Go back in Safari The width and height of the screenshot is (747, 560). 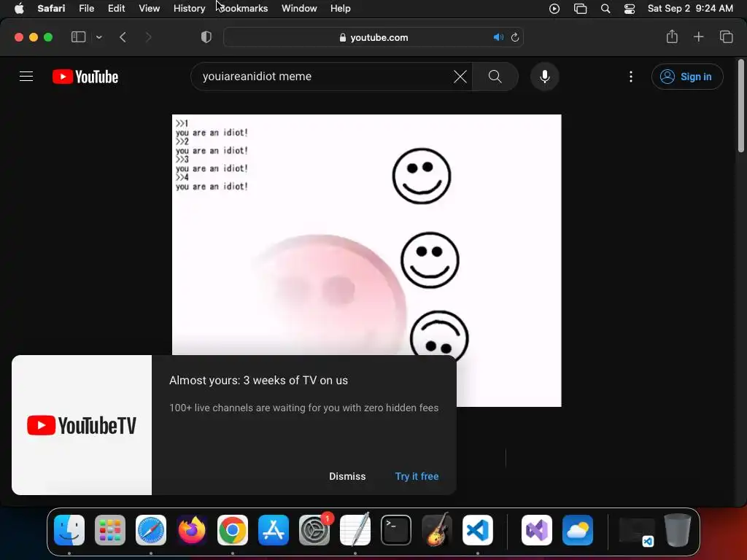coord(123,37)
